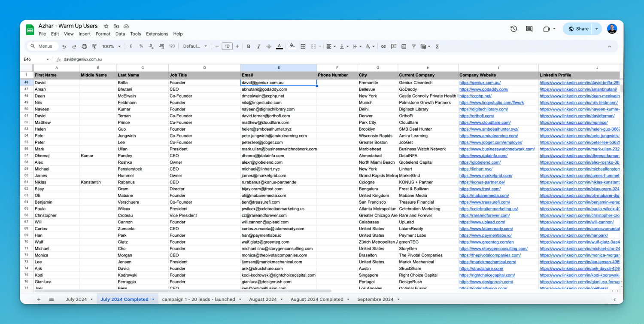Open the Functions (sigma) menu
This screenshot has height=324, width=644.
(437, 46)
